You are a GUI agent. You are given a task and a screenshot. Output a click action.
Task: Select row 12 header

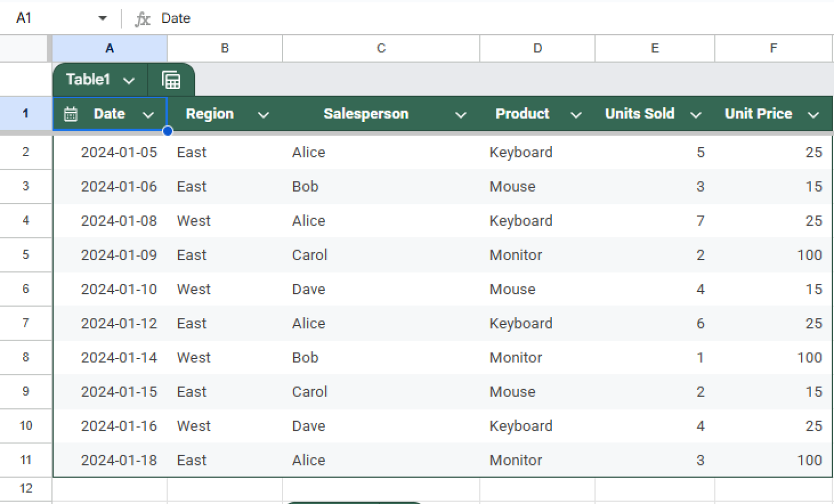click(x=26, y=488)
